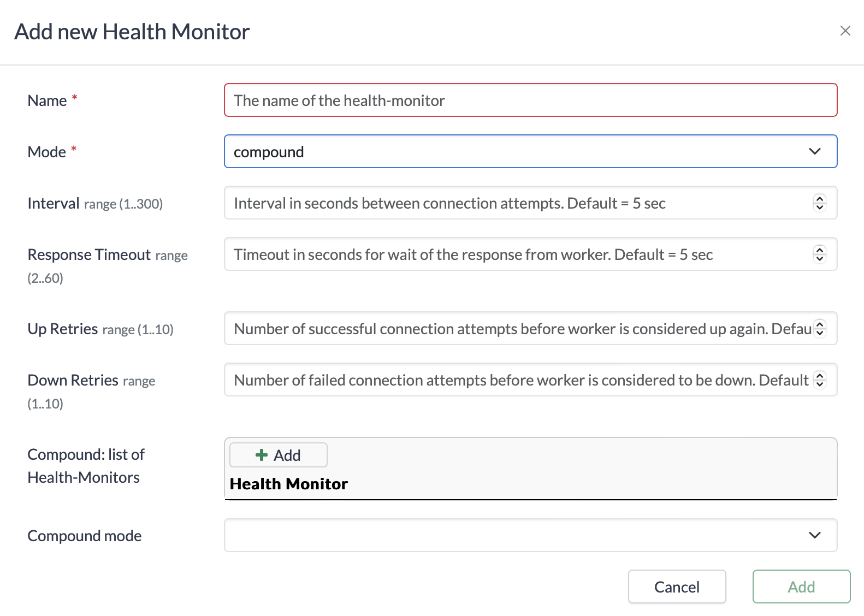The width and height of the screenshot is (864, 616).
Task: Expand the Compound mode dropdown
Action: click(x=530, y=535)
